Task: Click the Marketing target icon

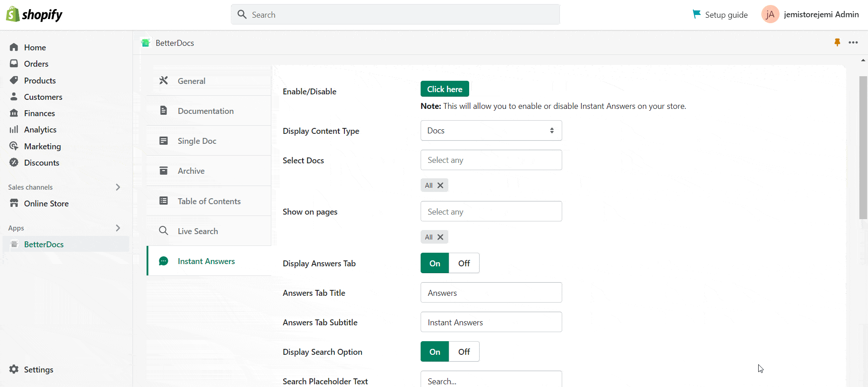Action: click(x=14, y=146)
